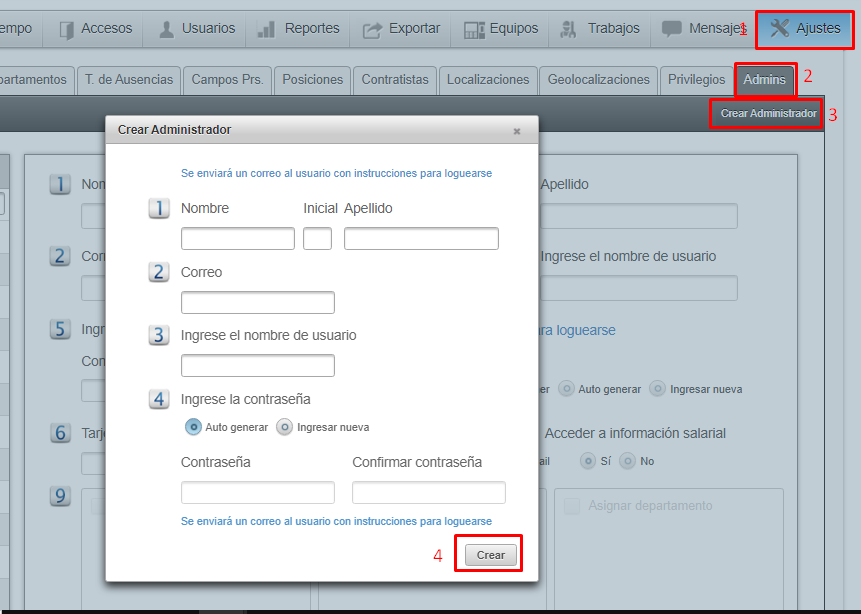Image resolution: width=861 pixels, height=614 pixels.
Task: Close the Crear Administrador dialog
Action: 517,131
